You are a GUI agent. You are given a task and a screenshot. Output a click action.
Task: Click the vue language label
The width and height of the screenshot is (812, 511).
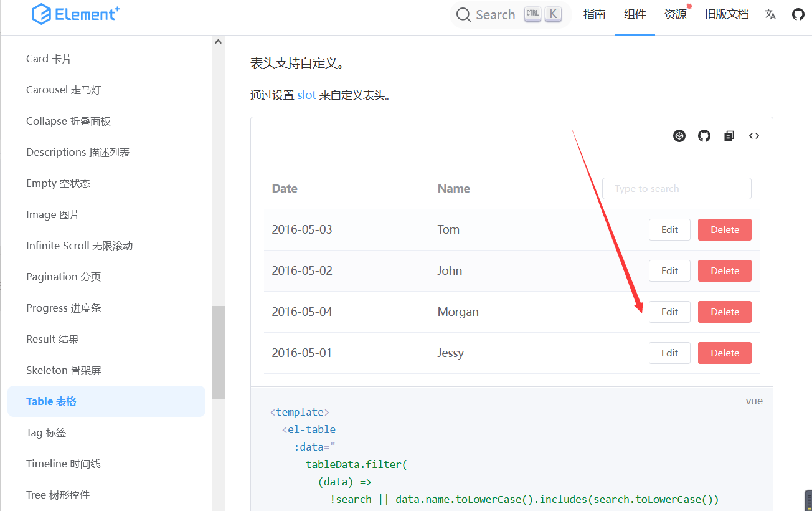(754, 401)
